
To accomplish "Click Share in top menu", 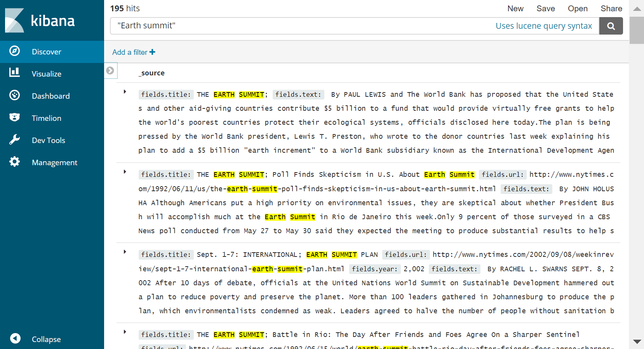I will pyautogui.click(x=611, y=9).
